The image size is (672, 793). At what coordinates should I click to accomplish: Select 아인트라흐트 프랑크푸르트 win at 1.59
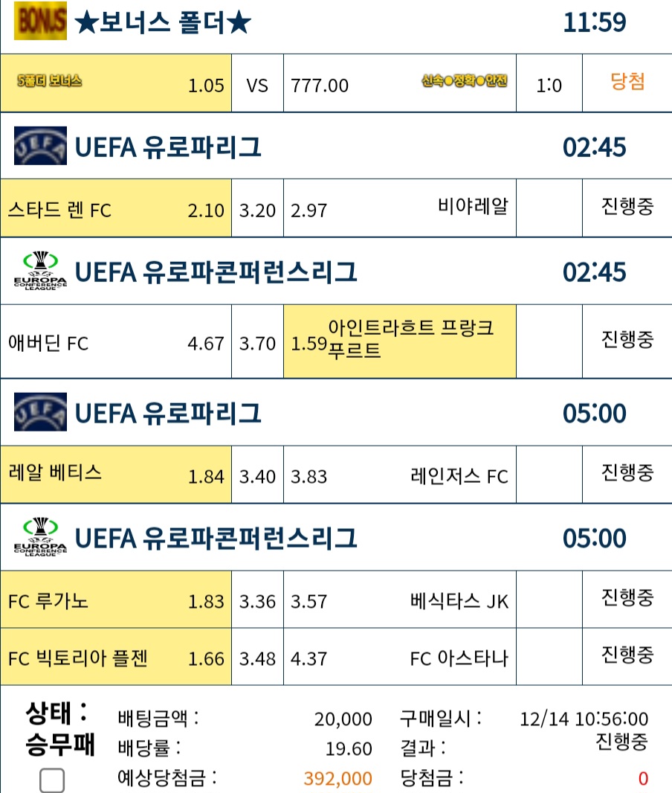click(x=400, y=341)
